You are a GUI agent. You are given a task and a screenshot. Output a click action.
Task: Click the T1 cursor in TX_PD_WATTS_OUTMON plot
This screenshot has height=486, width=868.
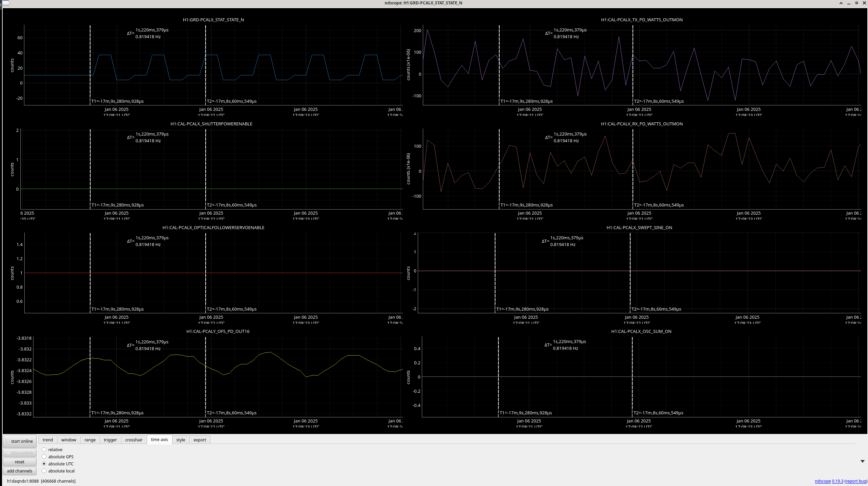point(499,64)
